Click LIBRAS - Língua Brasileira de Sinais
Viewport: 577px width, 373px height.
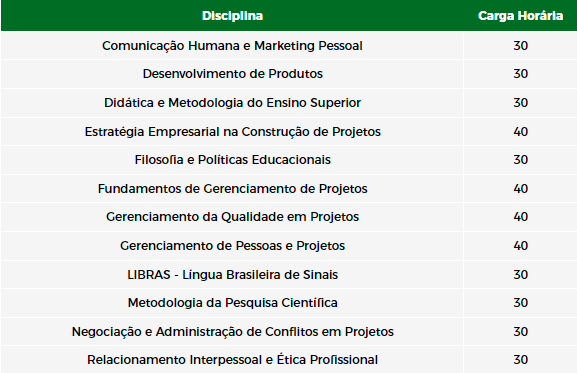click(233, 275)
